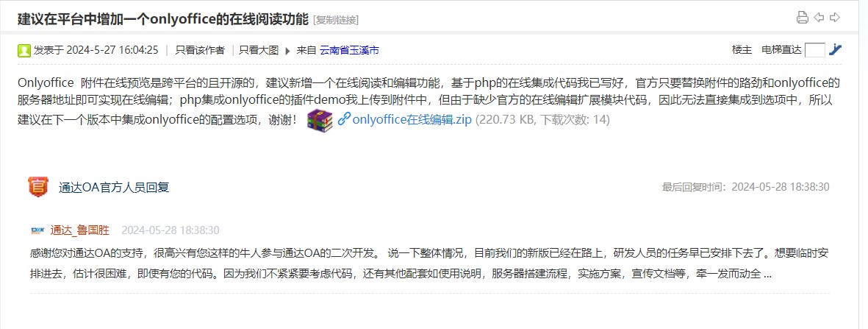The width and height of the screenshot is (868, 329).
Task: Go to next thread with right arrow icon
Action: [835, 18]
